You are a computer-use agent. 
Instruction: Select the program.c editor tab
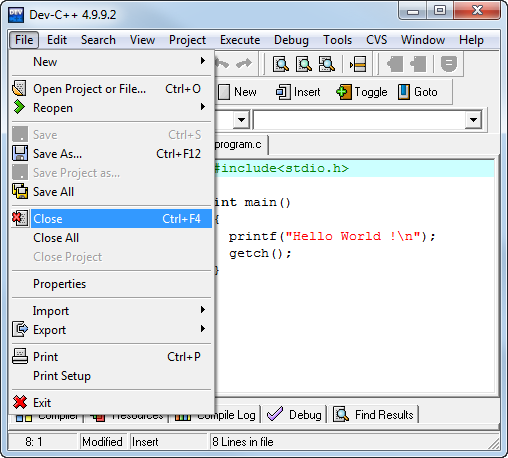point(241,145)
